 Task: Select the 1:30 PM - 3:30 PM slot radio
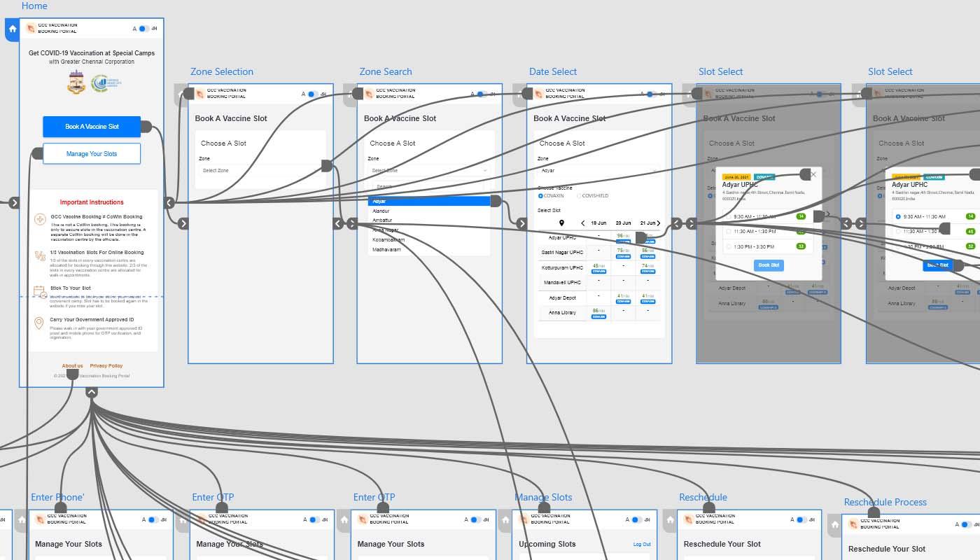(x=729, y=246)
